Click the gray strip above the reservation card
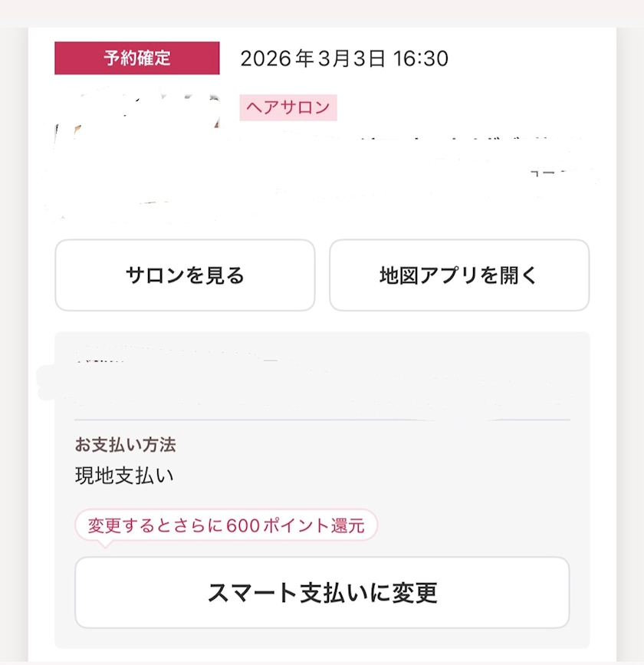This screenshot has height=665, width=644. click(x=322, y=14)
